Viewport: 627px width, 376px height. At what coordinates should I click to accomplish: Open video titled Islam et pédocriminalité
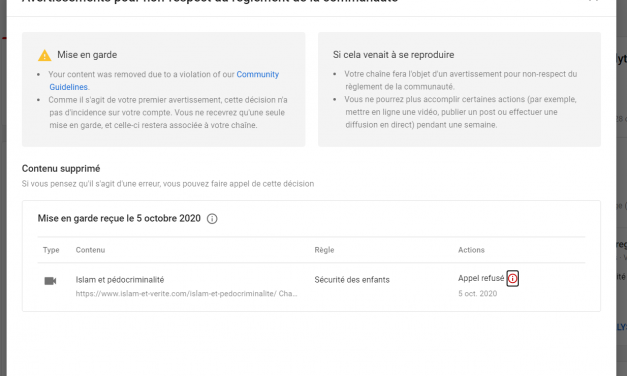(x=120, y=280)
